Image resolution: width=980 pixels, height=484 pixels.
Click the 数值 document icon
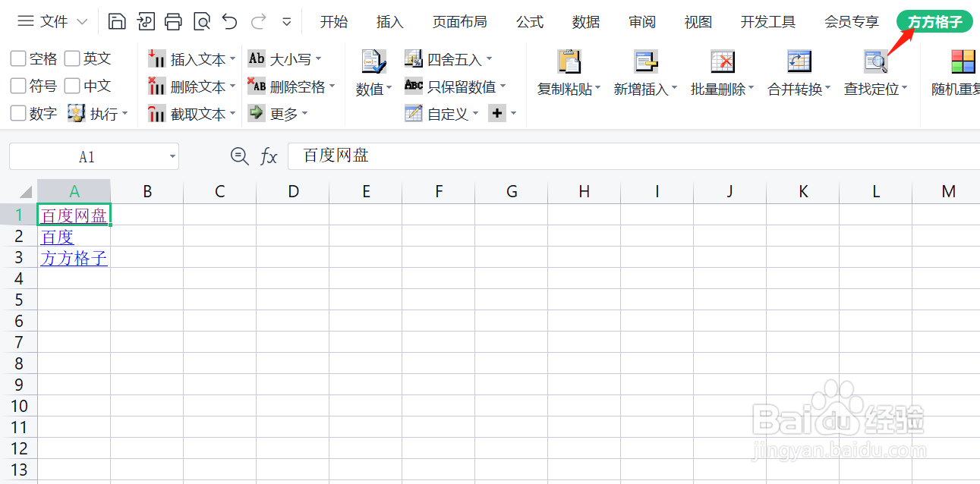pyautogui.click(x=373, y=61)
